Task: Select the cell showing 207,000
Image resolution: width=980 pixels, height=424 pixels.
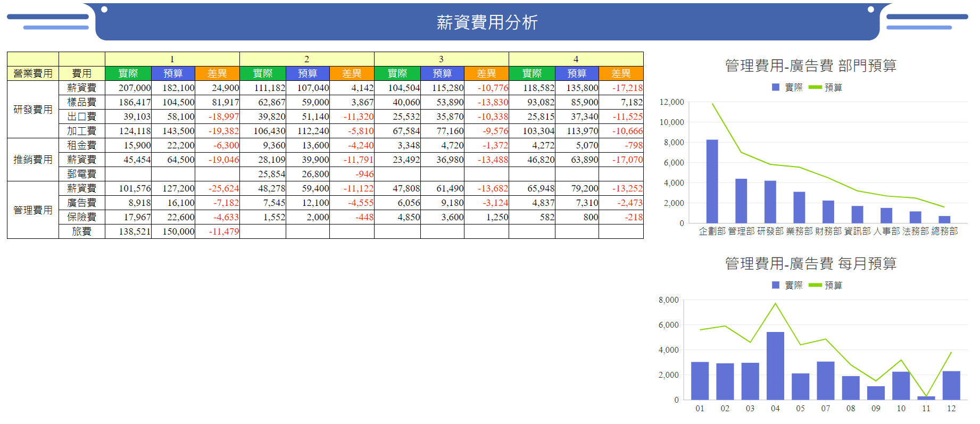Action: click(x=128, y=88)
